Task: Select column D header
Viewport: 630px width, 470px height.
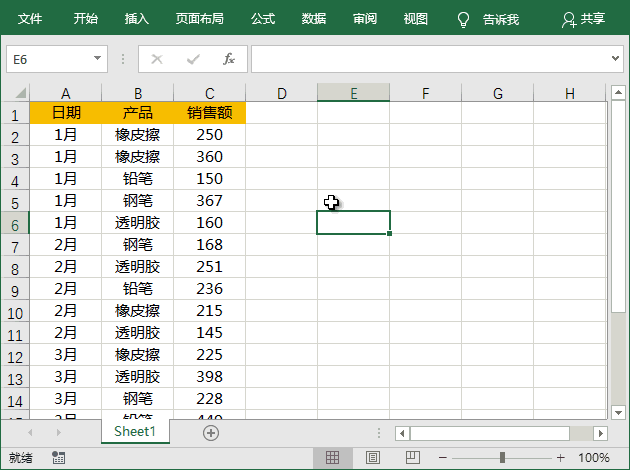Action: click(x=282, y=93)
